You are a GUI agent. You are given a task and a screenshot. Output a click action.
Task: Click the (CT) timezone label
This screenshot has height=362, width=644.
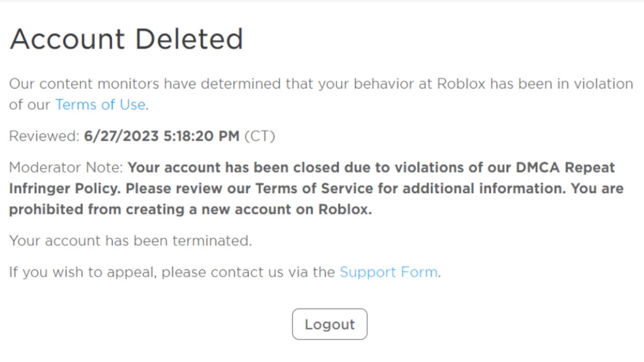260,136
